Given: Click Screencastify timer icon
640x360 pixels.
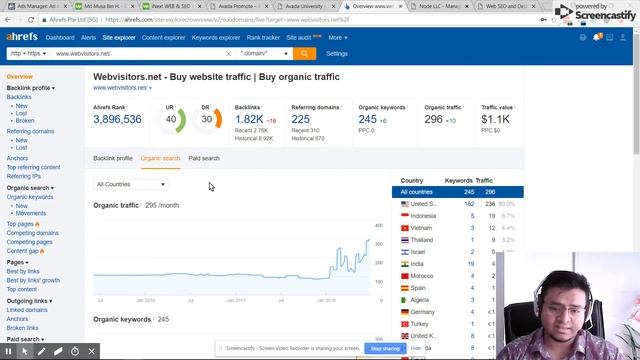Looking at the screenshot, I should [x=75, y=351].
